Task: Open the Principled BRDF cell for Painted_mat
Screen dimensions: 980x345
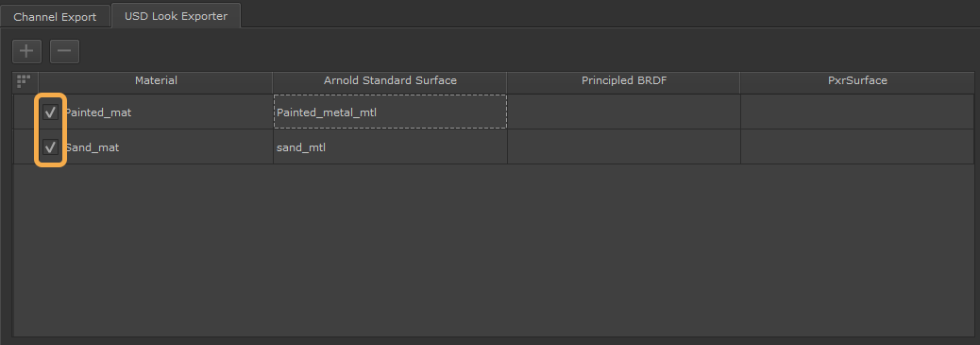Action: (624, 112)
